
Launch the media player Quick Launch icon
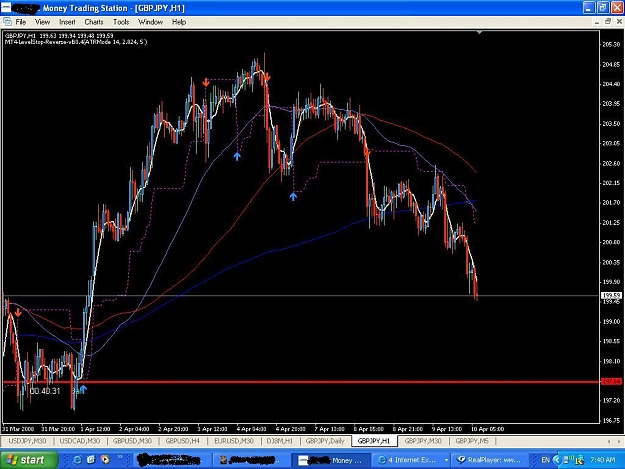pos(105,460)
